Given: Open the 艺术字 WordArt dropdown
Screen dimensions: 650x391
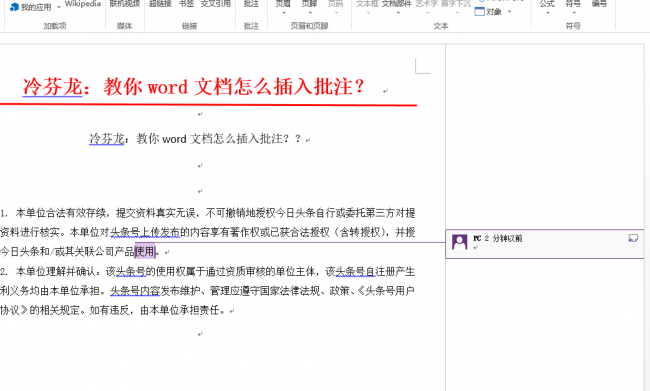Looking at the screenshot, I should coord(427,7).
